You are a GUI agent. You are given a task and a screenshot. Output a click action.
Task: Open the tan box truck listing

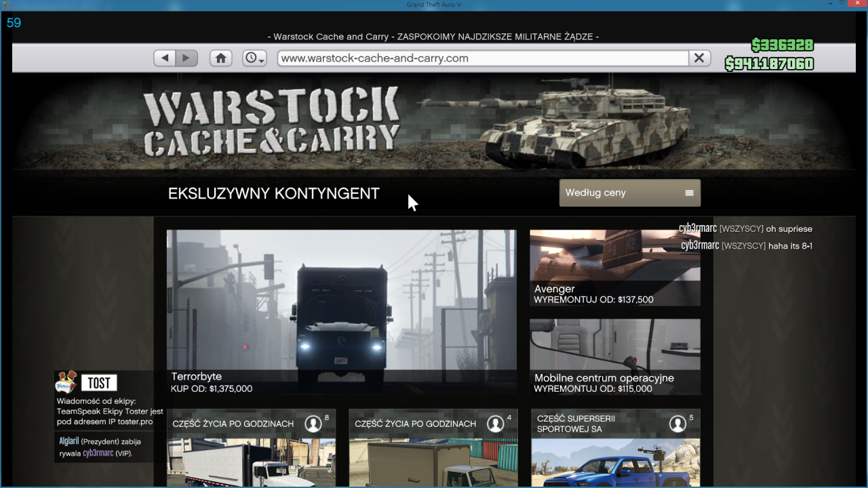click(x=433, y=448)
